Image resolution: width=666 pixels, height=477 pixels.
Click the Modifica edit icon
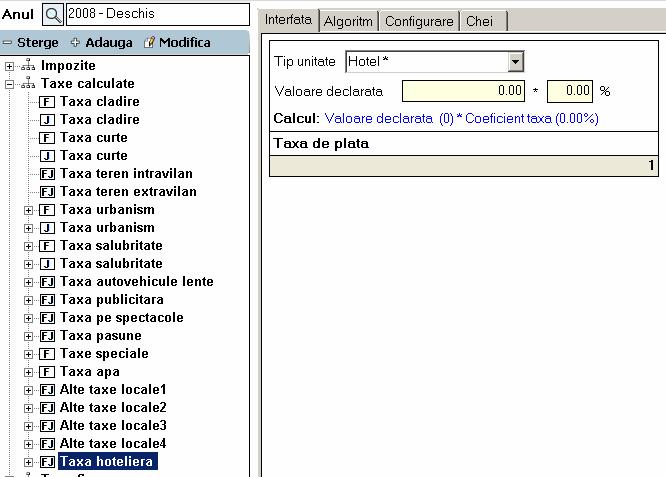pyautogui.click(x=150, y=43)
